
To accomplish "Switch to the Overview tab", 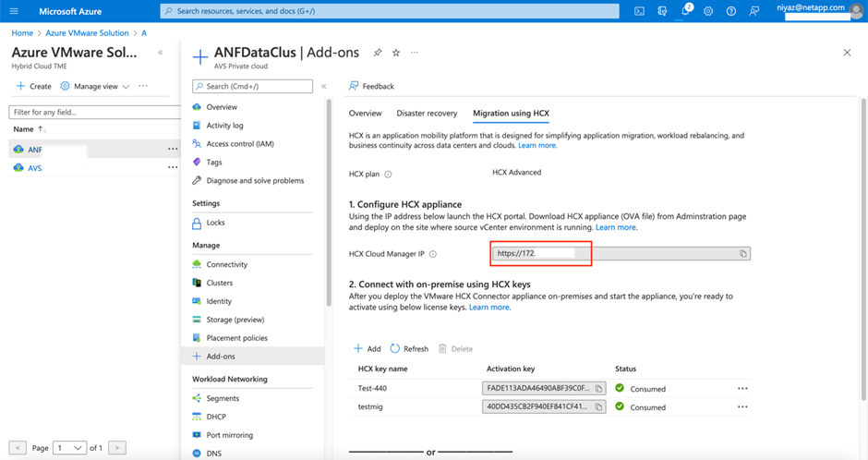I will [x=365, y=114].
